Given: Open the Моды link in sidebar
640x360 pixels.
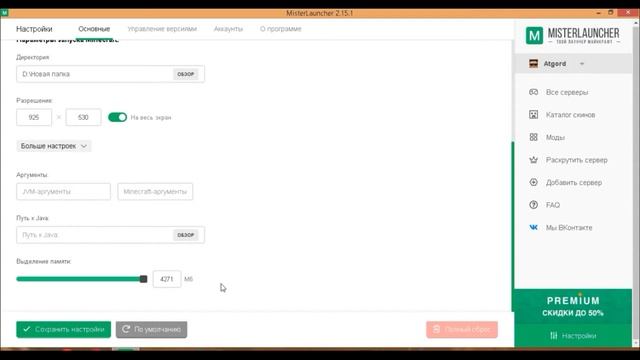Looking at the screenshot, I should [x=556, y=138].
